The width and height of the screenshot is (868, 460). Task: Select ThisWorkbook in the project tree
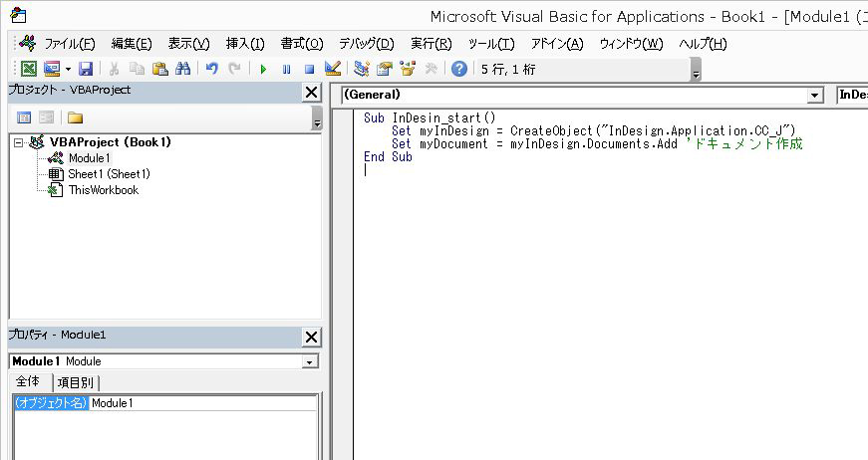[x=104, y=190]
